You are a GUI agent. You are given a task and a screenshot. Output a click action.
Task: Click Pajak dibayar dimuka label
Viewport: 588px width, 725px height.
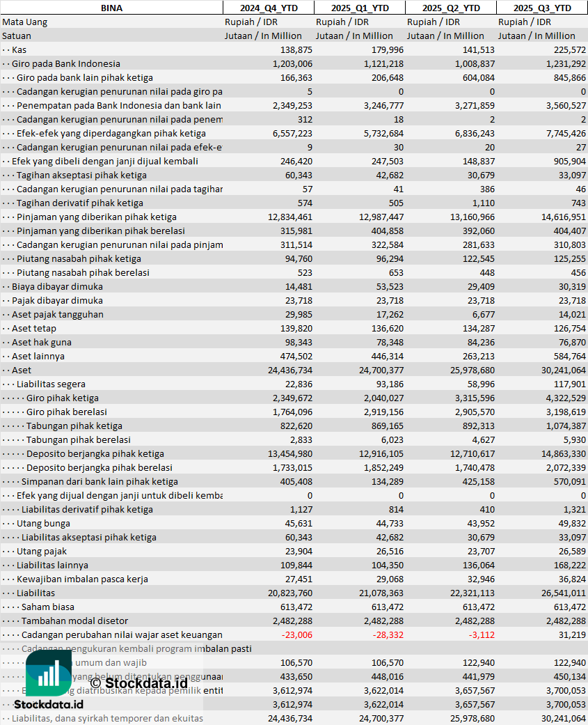pyautogui.click(x=57, y=301)
